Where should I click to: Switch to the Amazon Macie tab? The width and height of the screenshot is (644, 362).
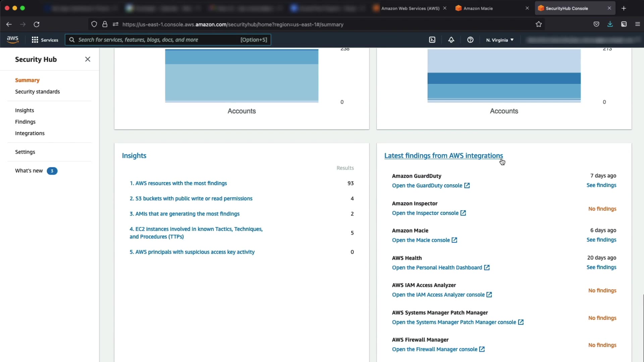478,8
